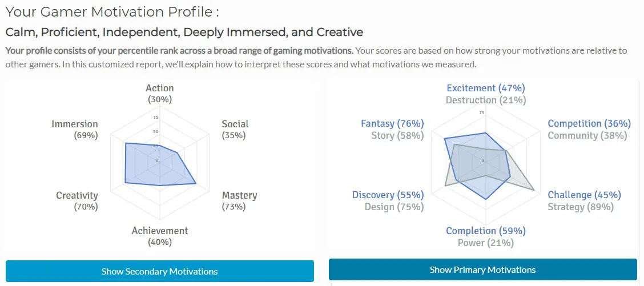
Task: Click the Strategy (89%) label
Action: [x=581, y=207]
